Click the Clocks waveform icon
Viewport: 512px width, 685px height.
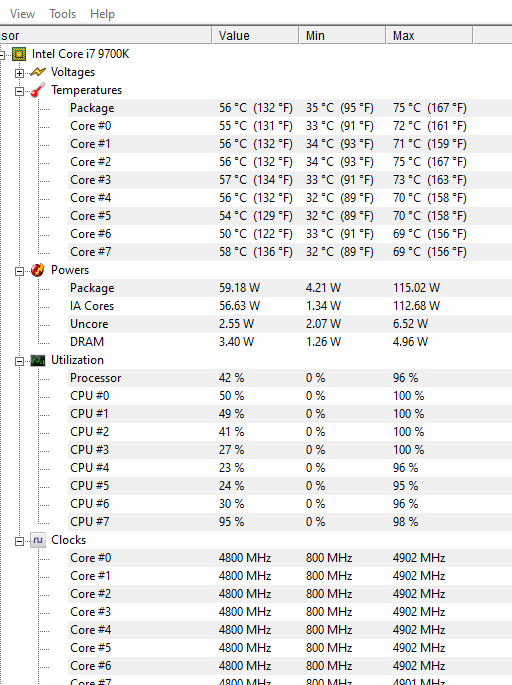38,540
